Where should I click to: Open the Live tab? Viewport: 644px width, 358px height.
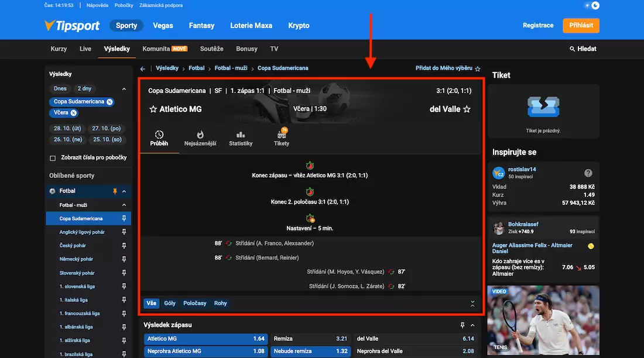click(x=85, y=49)
